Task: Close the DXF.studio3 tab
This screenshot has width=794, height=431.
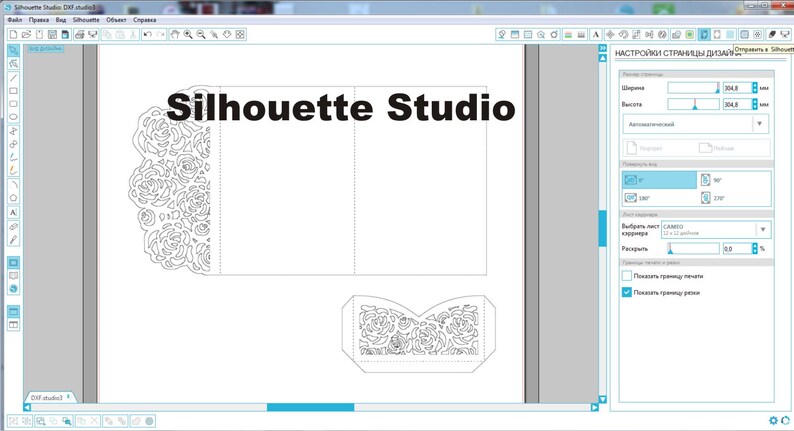Action: [68, 397]
